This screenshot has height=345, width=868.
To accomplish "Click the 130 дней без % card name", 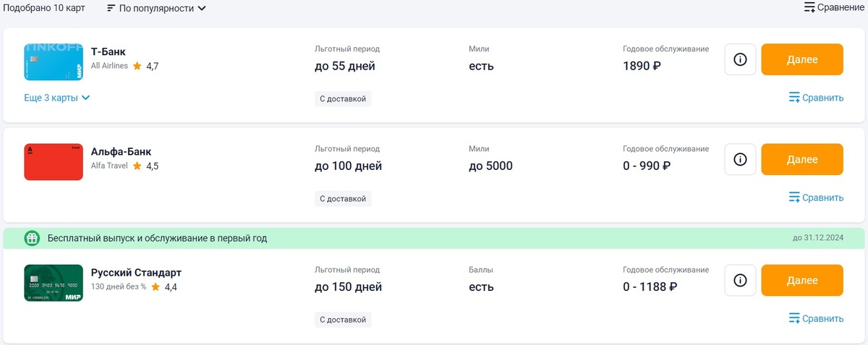I will pos(119,286).
